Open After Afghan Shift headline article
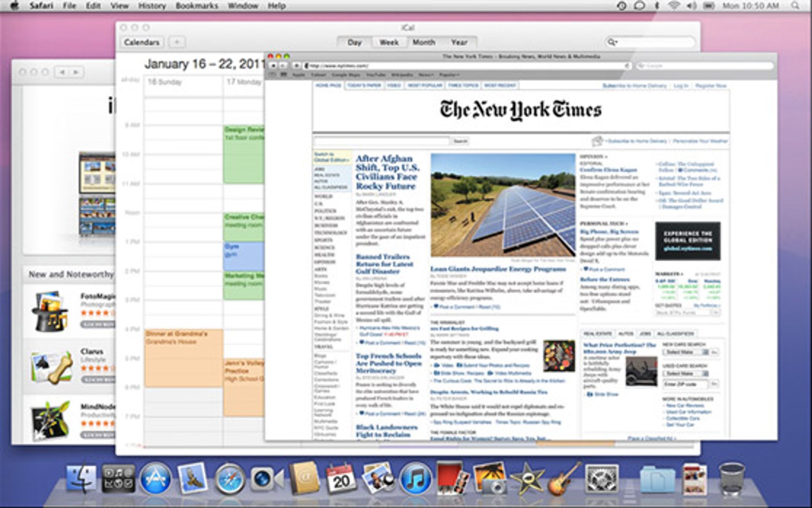812x508 pixels. 387,172
